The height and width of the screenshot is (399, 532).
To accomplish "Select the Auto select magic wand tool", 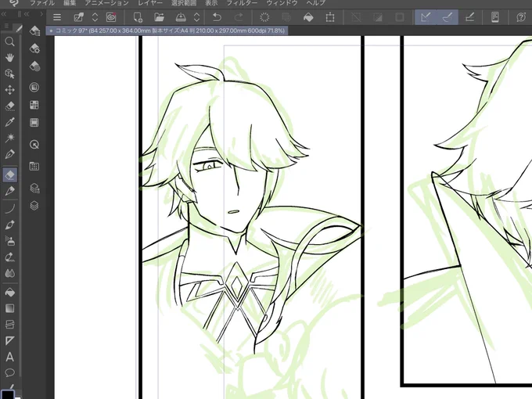I will [x=9, y=138].
